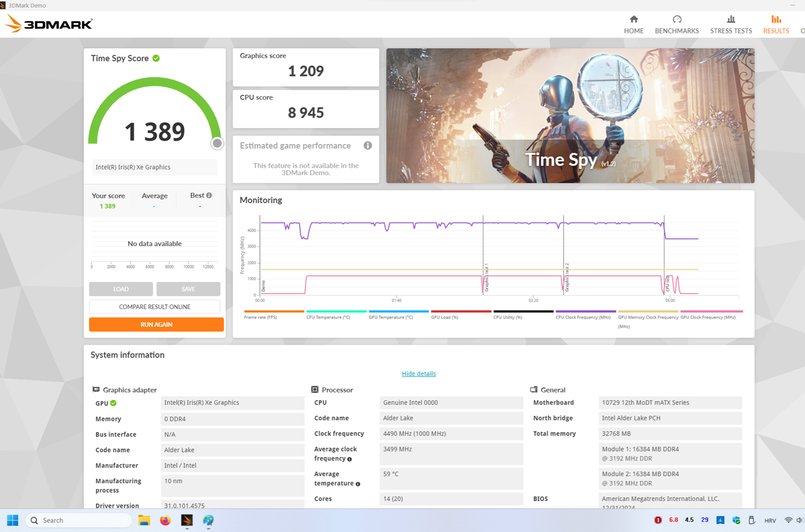Click the Run Again button
This screenshot has width=805, height=532.
pos(156,324)
